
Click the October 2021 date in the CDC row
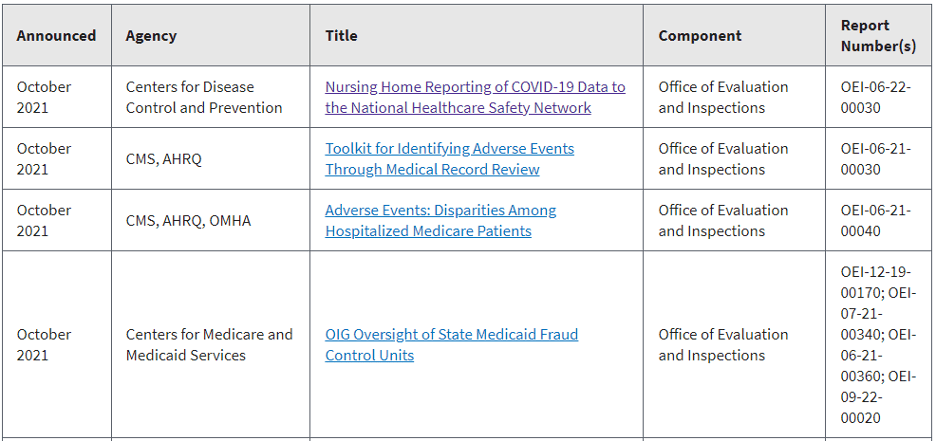coord(44,97)
